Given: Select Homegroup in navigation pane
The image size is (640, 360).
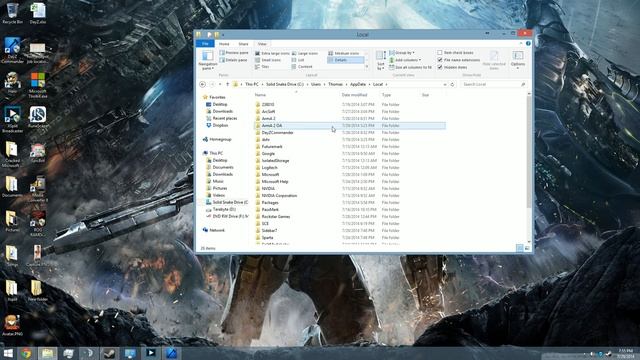Looking at the screenshot, I should click(217, 140).
